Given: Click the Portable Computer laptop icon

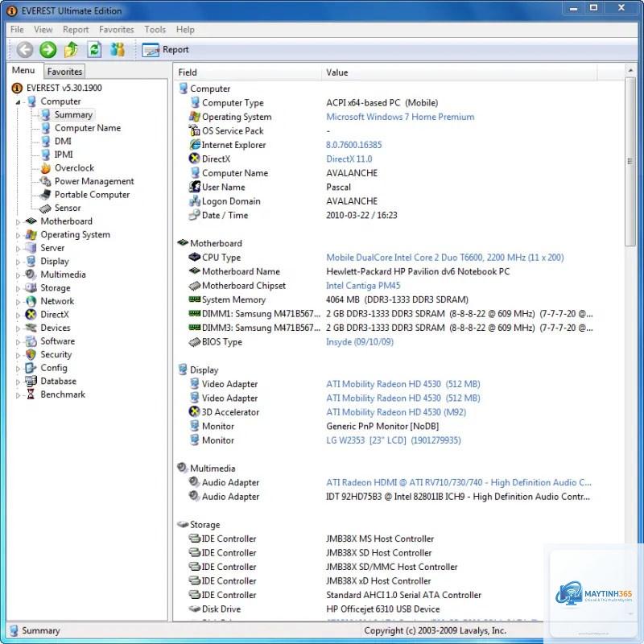Looking at the screenshot, I should pos(46,195).
